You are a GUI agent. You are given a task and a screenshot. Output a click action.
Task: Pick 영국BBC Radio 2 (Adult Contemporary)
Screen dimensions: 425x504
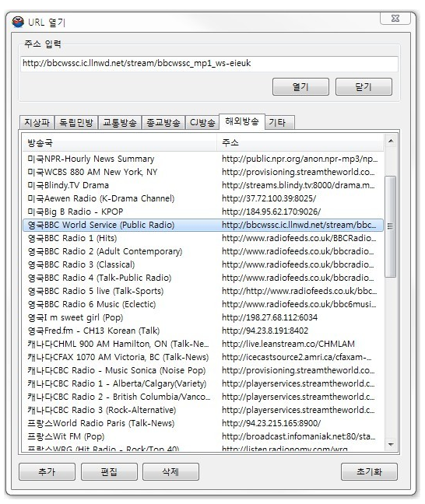(203, 251)
